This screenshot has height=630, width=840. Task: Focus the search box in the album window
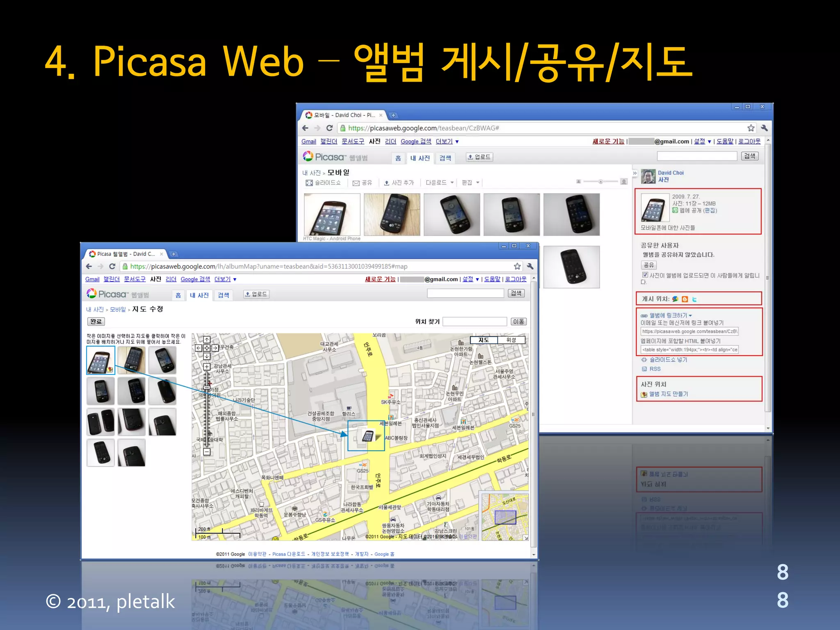pos(697,156)
